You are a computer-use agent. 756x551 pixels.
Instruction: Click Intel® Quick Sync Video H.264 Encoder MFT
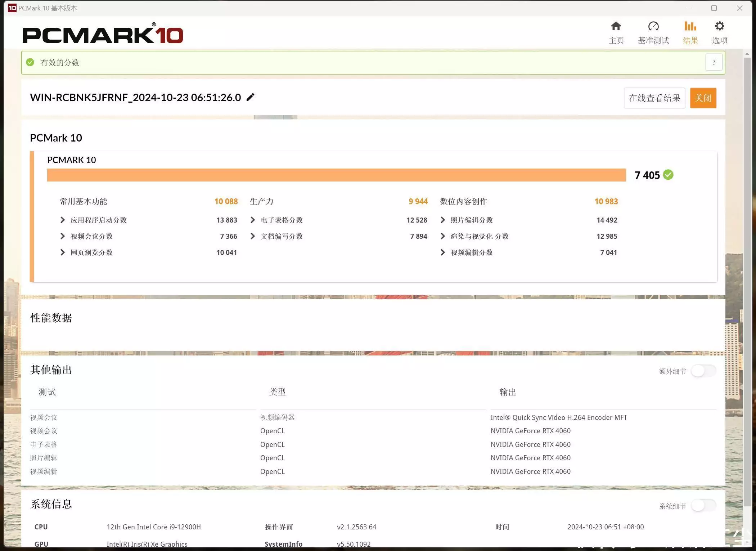tap(559, 417)
